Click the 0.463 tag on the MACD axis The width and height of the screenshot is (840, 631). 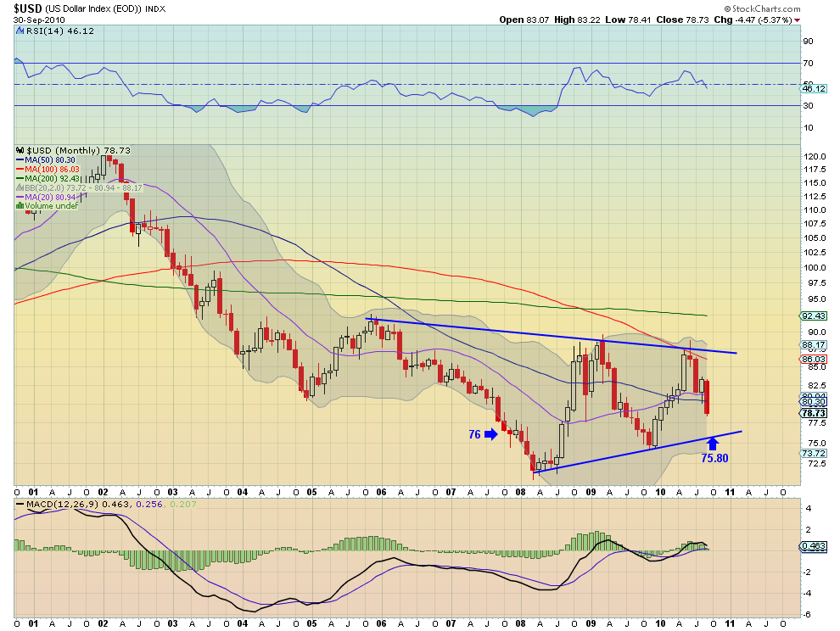click(814, 546)
